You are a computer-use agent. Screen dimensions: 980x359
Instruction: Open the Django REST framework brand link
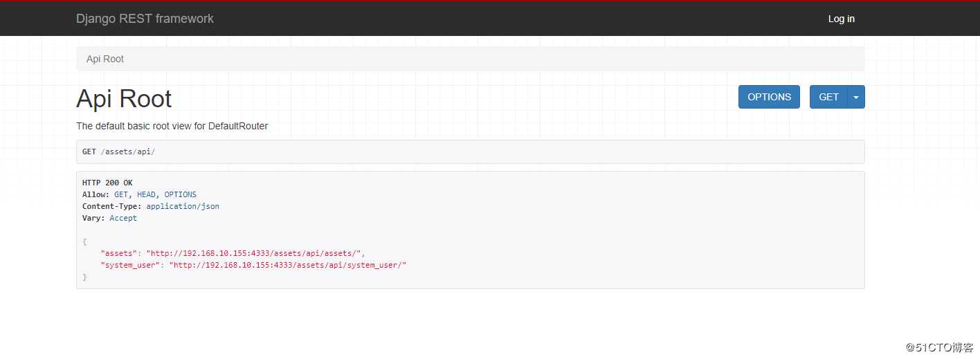tap(145, 19)
